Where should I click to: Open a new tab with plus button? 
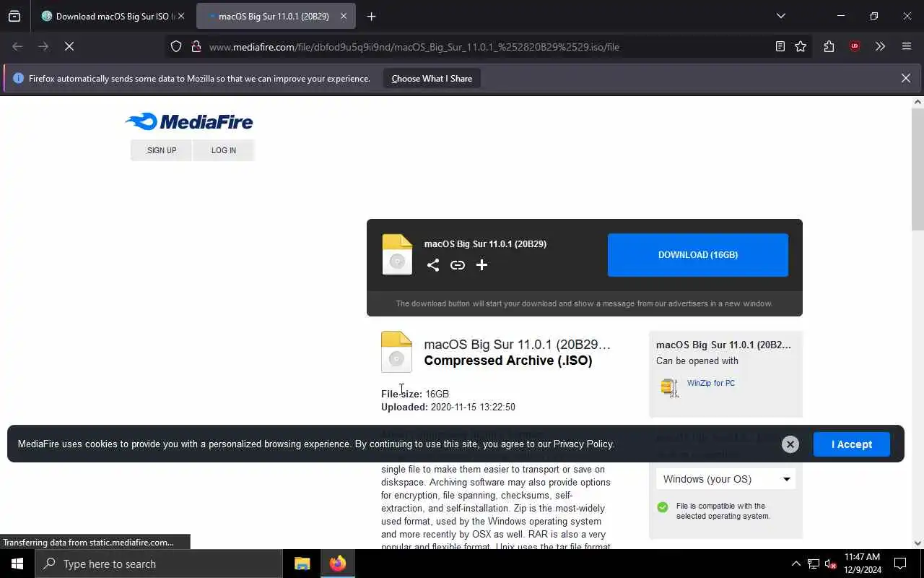tap(371, 16)
